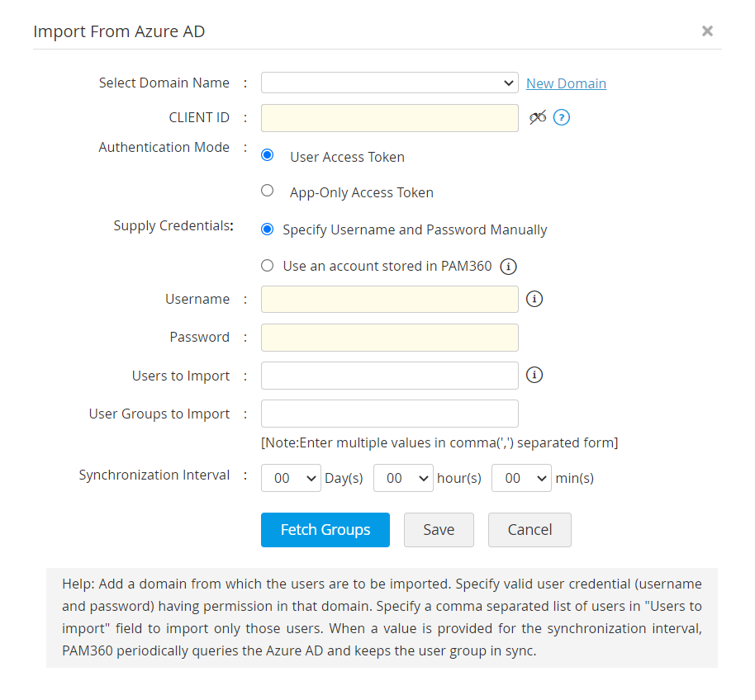Image resolution: width=755 pixels, height=700 pixels.
Task: Click the Cancel button
Action: (529, 530)
